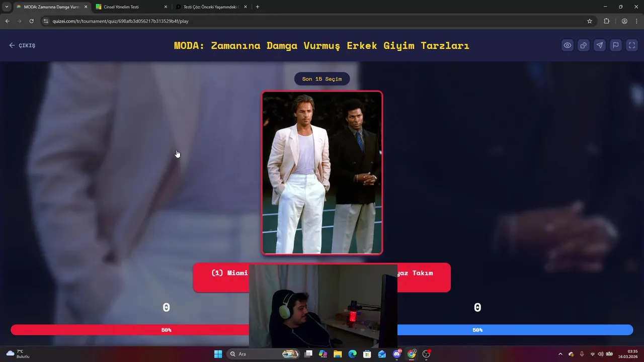Open clock showing 03:35 16.03.2026
644x362 pixels.
tap(629, 354)
